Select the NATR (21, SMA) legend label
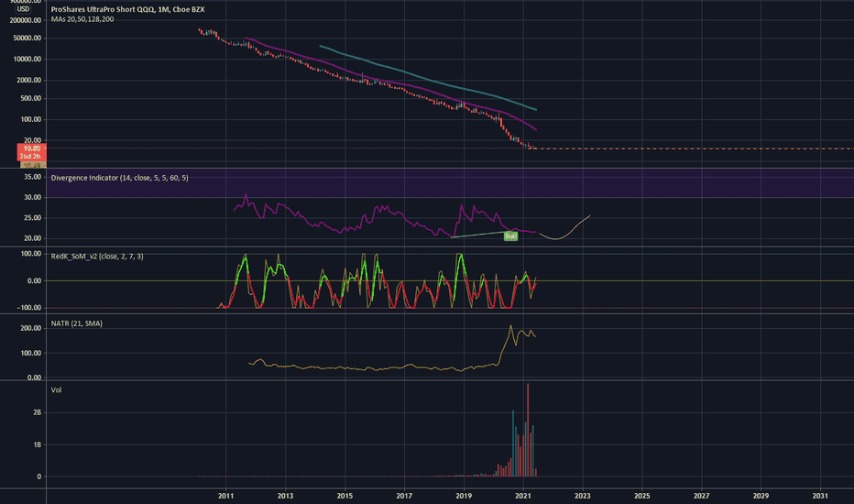 coord(76,323)
